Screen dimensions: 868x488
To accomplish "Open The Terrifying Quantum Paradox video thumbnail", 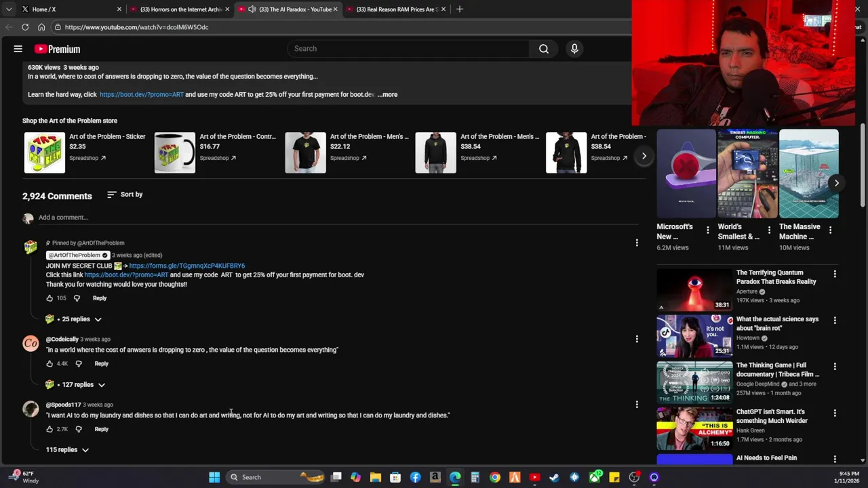I will click(694, 289).
